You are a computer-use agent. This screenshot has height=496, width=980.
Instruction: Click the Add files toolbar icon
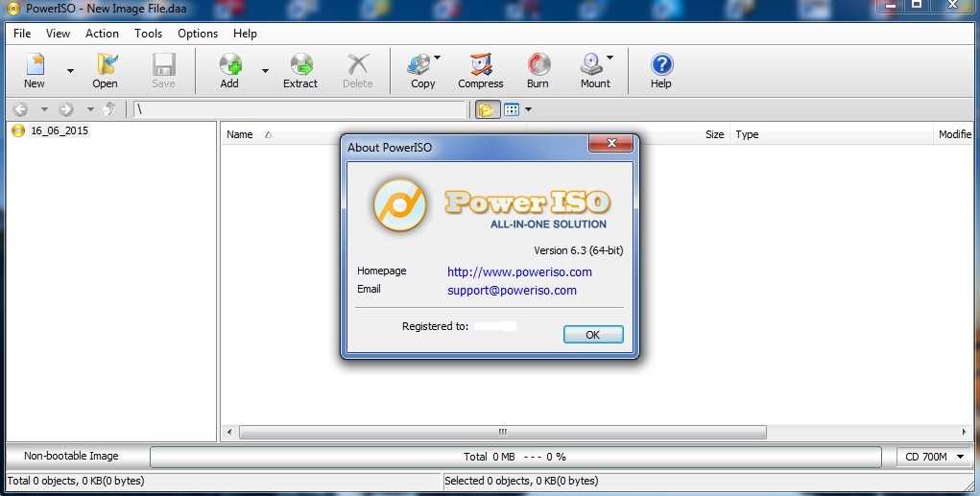point(229,71)
